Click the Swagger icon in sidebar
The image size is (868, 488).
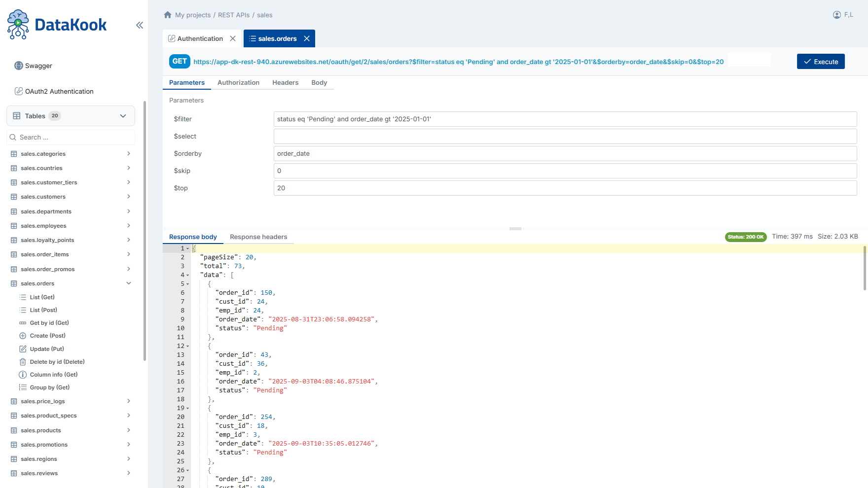coord(19,66)
